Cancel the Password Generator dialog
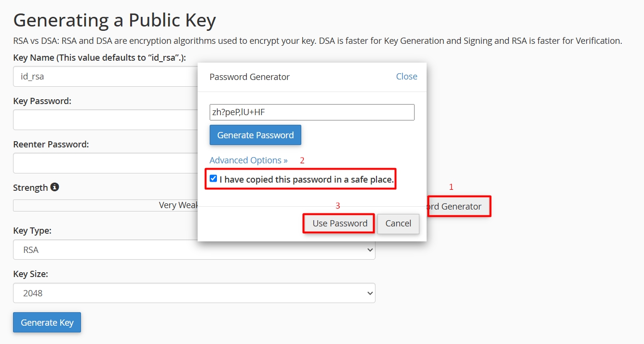Viewport: 644px width, 344px height. (398, 224)
